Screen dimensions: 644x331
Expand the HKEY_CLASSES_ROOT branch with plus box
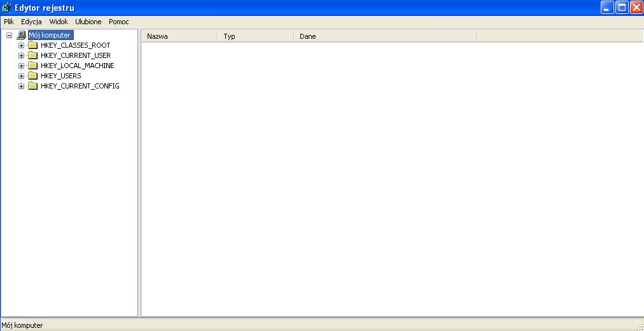click(21, 46)
